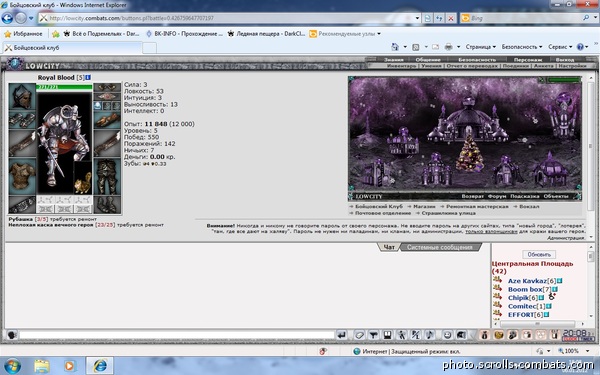The image size is (600, 375).
Task: Click the Christmas tree in city map
Action: [x=470, y=153]
